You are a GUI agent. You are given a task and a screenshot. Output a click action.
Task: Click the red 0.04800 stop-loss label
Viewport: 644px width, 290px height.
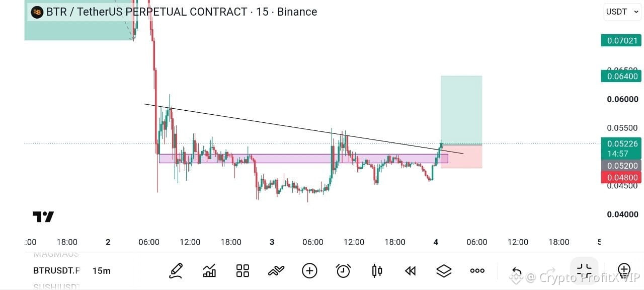coord(621,177)
